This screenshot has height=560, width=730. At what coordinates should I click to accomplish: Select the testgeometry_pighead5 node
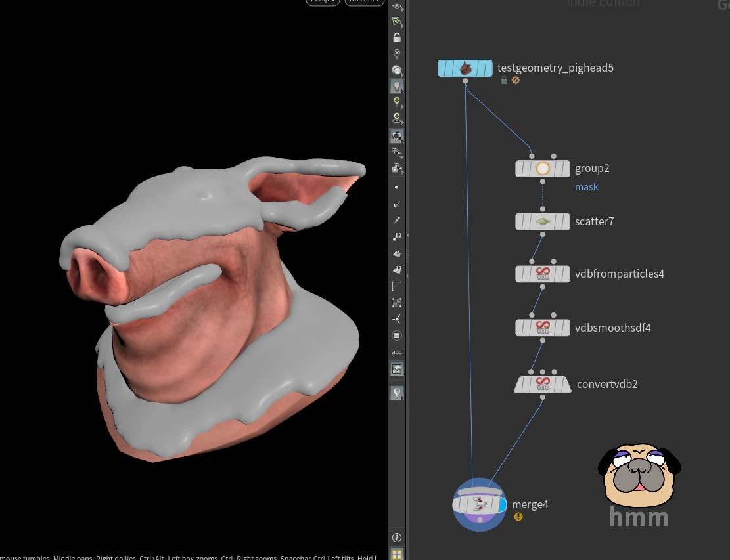pyautogui.click(x=465, y=68)
